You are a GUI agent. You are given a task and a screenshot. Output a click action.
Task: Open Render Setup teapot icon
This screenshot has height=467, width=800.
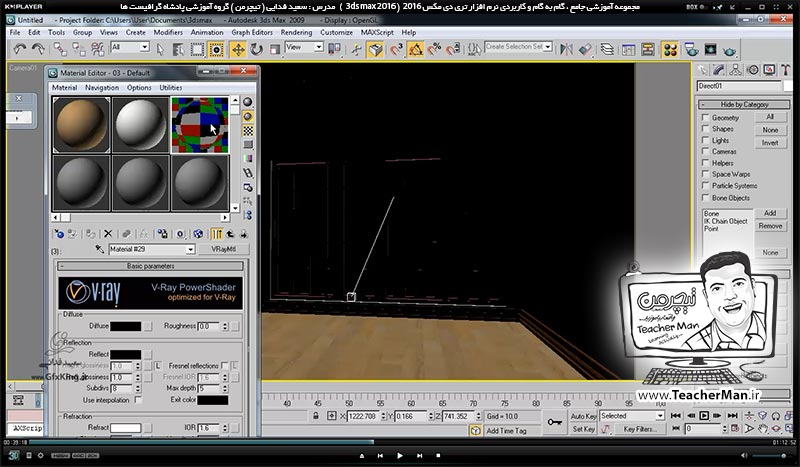click(x=691, y=50)
